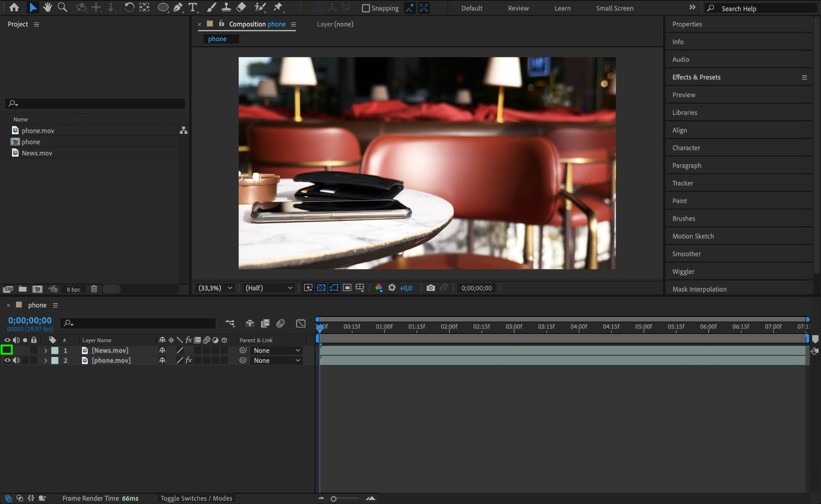Select the Pen tool
The image size is (821, 504).
[178, 7]
